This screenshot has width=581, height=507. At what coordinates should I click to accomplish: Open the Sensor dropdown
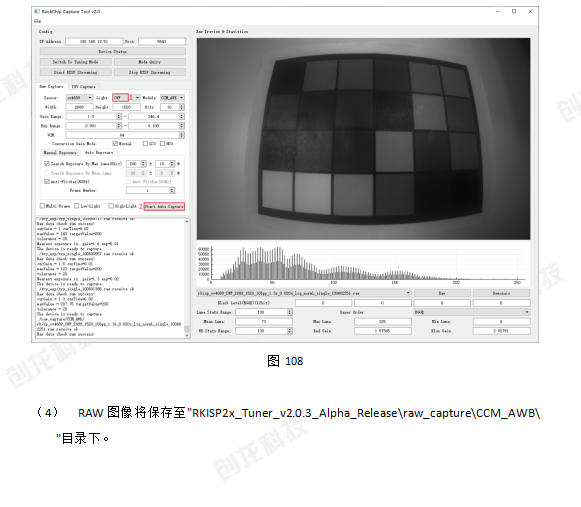pyautogui.click(x=79, y=97)
